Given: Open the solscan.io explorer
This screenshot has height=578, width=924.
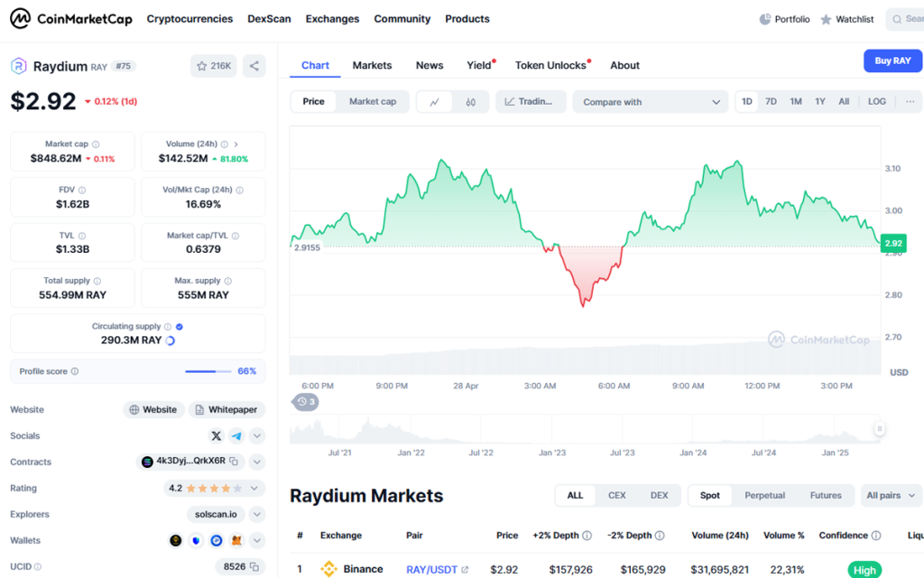Looking at the screenshot, I should pos(216,514).
